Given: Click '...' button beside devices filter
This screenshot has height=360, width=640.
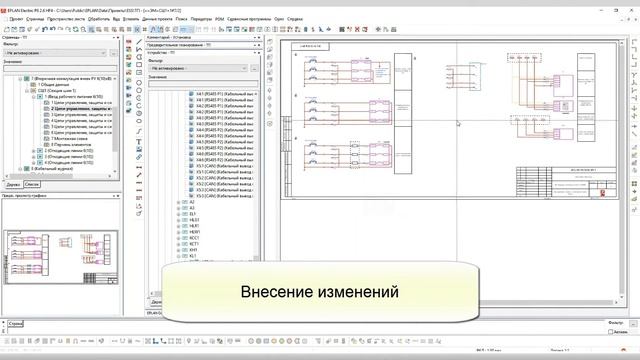Looking at the screenshot, I should (254, 68).
